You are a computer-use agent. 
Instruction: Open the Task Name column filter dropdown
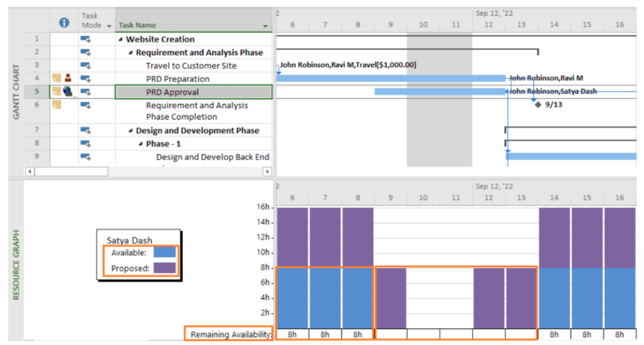pyautogui.click(x=266, y=26)
